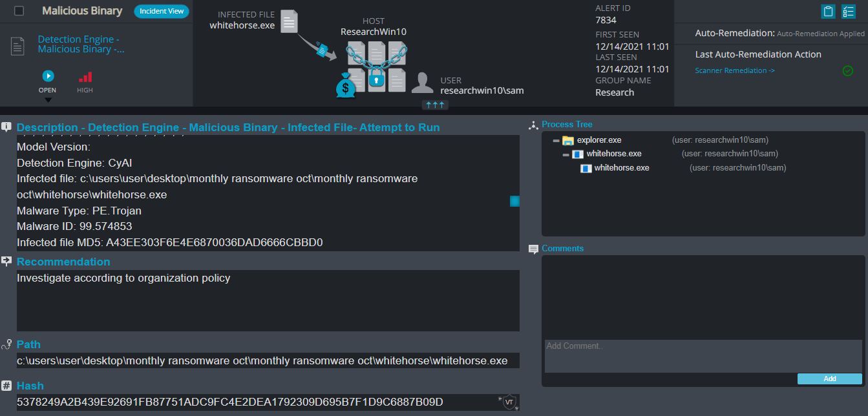Click the Path section icon
Viewport: 868px width, 416px height.
tap(6, 344)
